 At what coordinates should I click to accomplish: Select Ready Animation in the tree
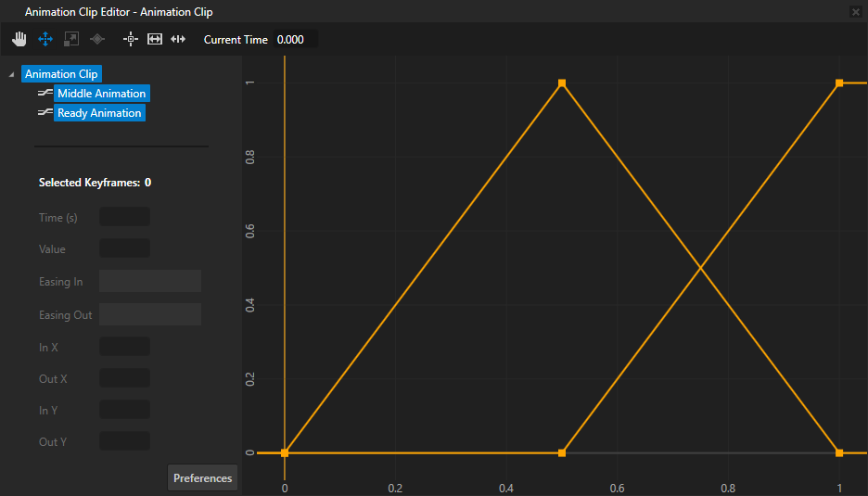coord(99,113)
